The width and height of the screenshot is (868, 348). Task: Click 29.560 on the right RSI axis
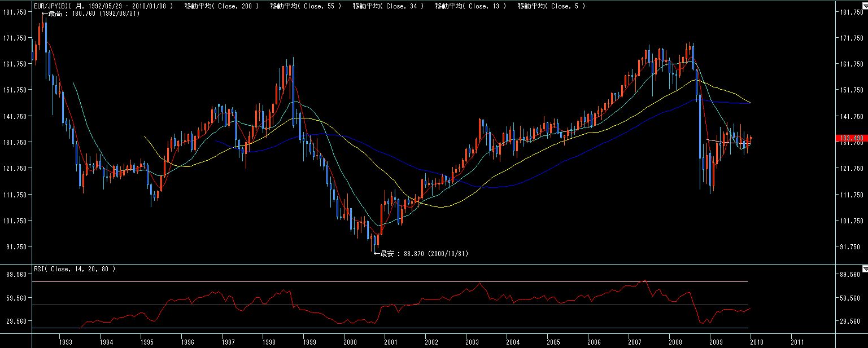pos(850,321)
